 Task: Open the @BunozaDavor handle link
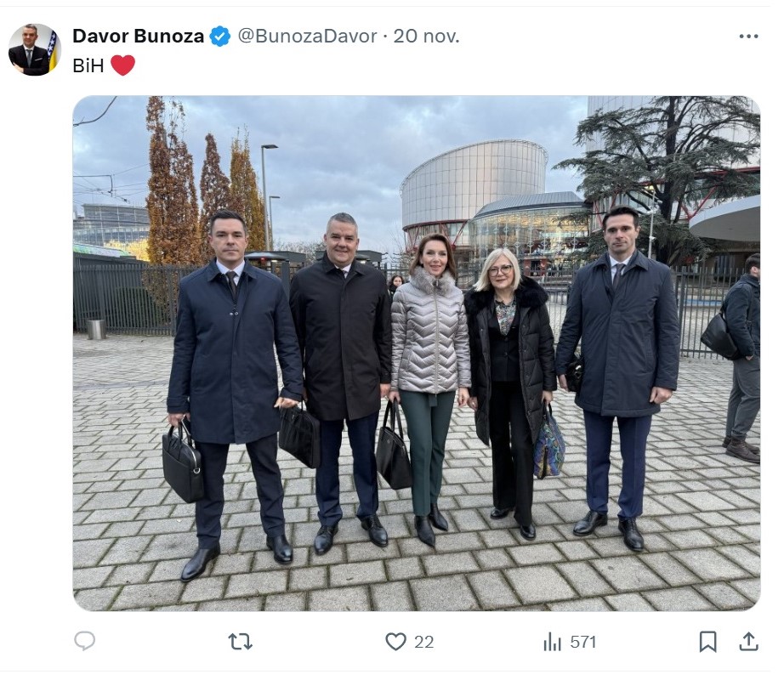pyautogui.click(x=307, y=36)
